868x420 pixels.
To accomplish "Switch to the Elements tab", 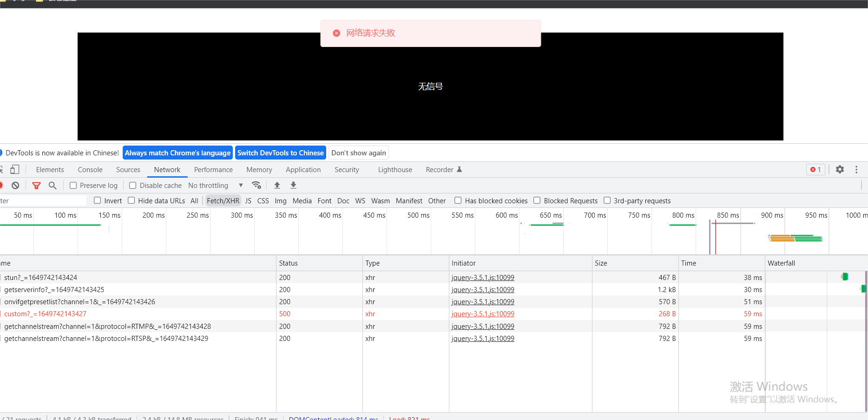I will click(x=50, y=169).
